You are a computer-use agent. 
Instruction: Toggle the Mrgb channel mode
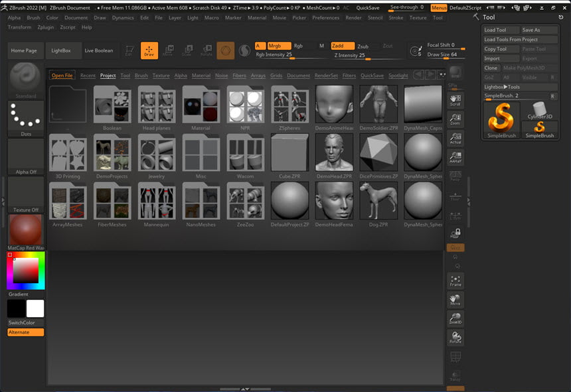coord(279,46)
